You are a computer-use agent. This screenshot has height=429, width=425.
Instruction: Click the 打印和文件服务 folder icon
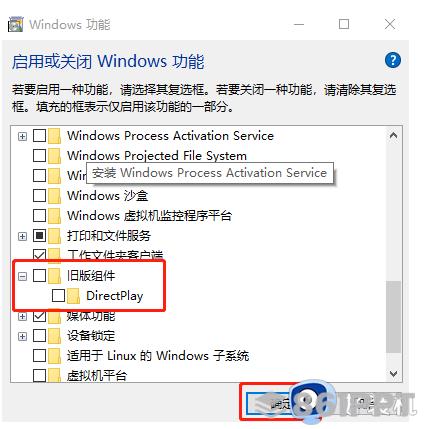(55, 236)
